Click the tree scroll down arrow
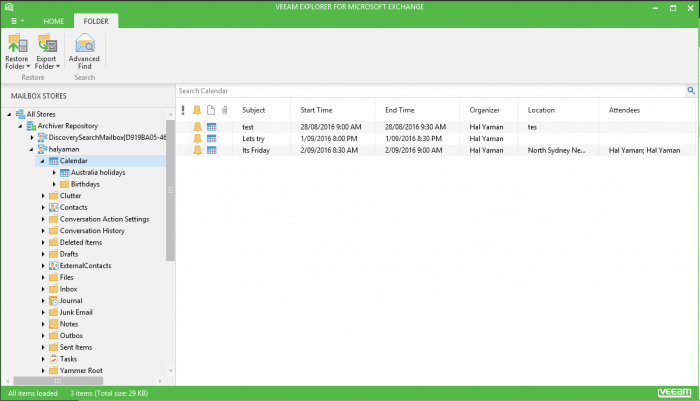The height and width of the screenshot is (401, 700). 171,371
